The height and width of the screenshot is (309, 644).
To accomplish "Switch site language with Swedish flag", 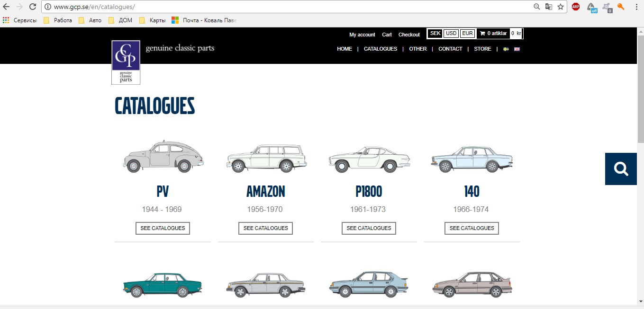I will click(506, 49).
